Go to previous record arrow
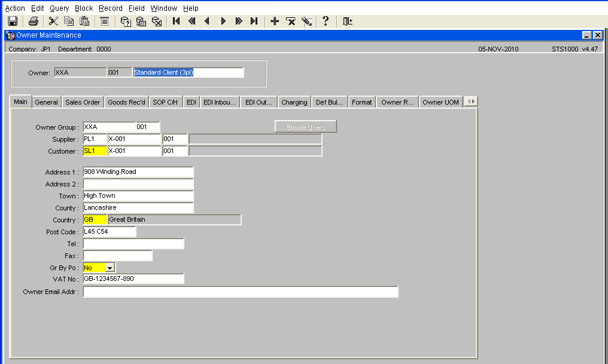Viewport: 608px width, 364px height. tap(208, 22)
